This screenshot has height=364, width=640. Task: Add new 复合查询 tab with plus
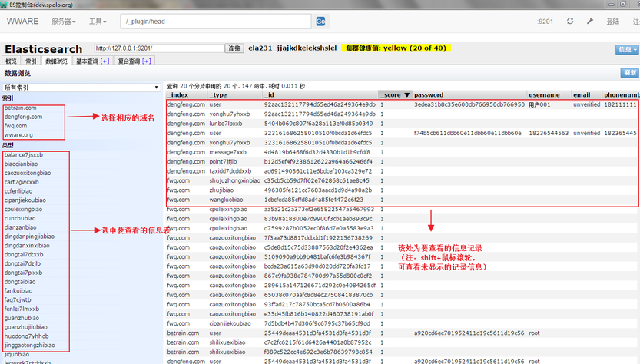tap(147, 61)
